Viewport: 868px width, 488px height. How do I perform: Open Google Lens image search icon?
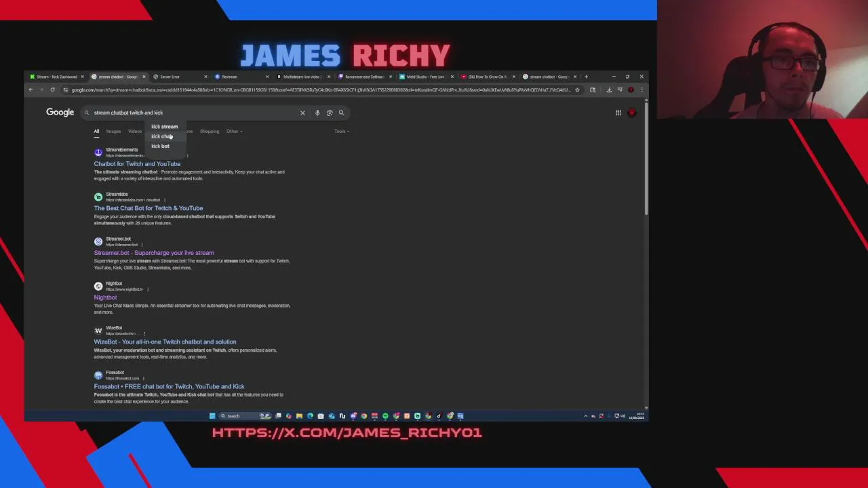pyautogui.click(x=330, y=113)
